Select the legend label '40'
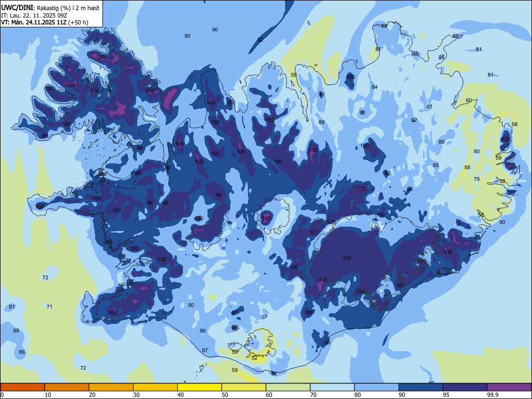Image resolution: width=532 pixels, height=399 pixels. pyautogui.click(x=180, y=395)
